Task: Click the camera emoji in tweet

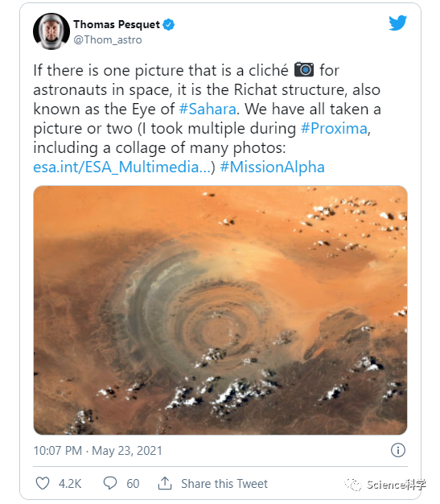Action: pyautogui.click(x=304, y=69)
